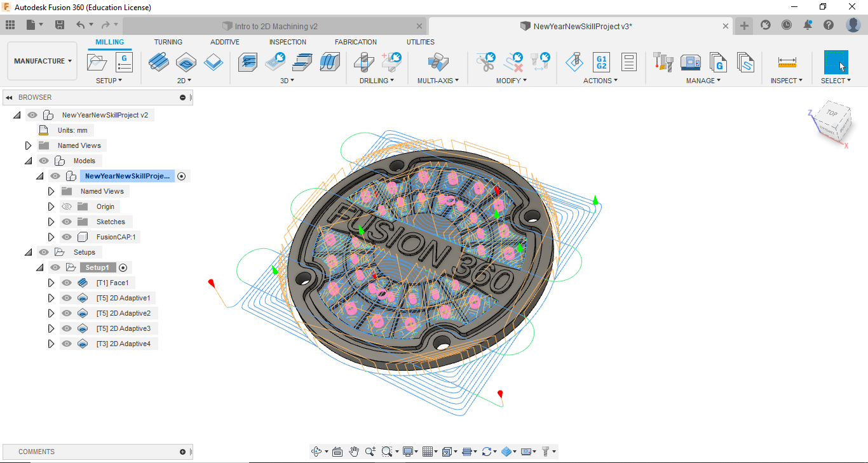Hide the [T3] 2D Adaptive4 toolpath
Viewport: 868px width, 463px height.
pyautogui.click(x=67, y=344)
